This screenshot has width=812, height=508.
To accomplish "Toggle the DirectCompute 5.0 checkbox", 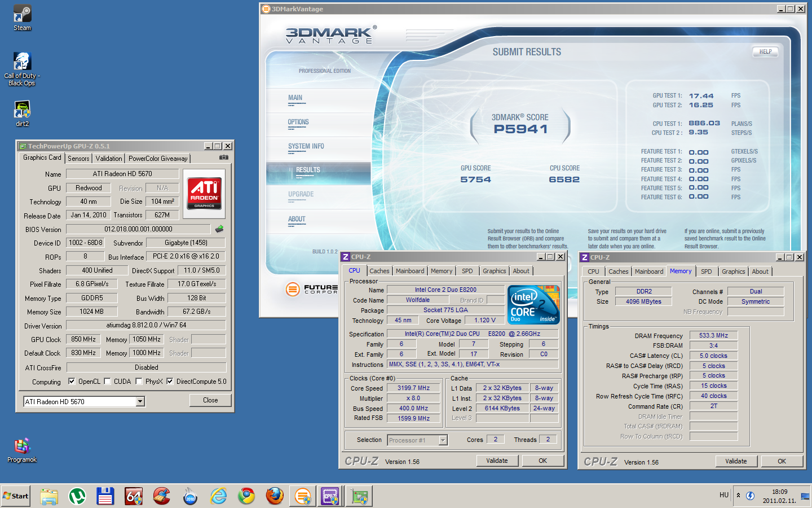I will click(170, 381).
